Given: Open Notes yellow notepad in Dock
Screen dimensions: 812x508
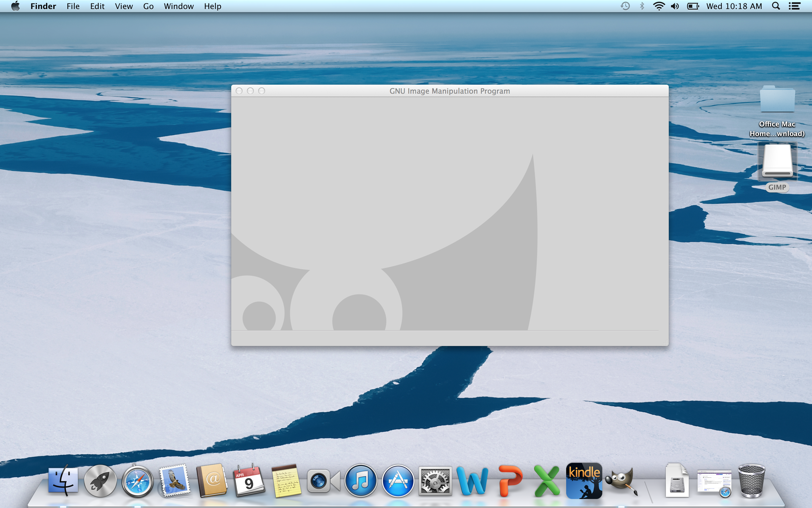Looking at the screenshot, I should coord(286,481).
